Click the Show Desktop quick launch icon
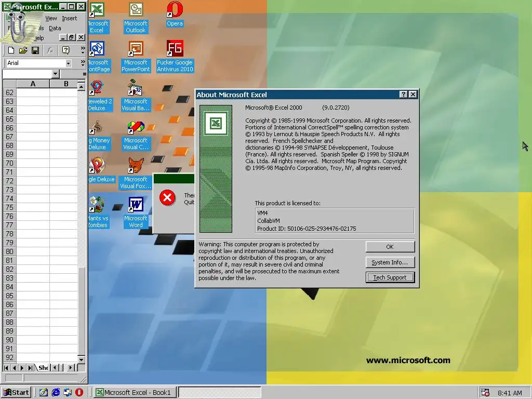The image size is (532, 399). click(x=44, y=393)
